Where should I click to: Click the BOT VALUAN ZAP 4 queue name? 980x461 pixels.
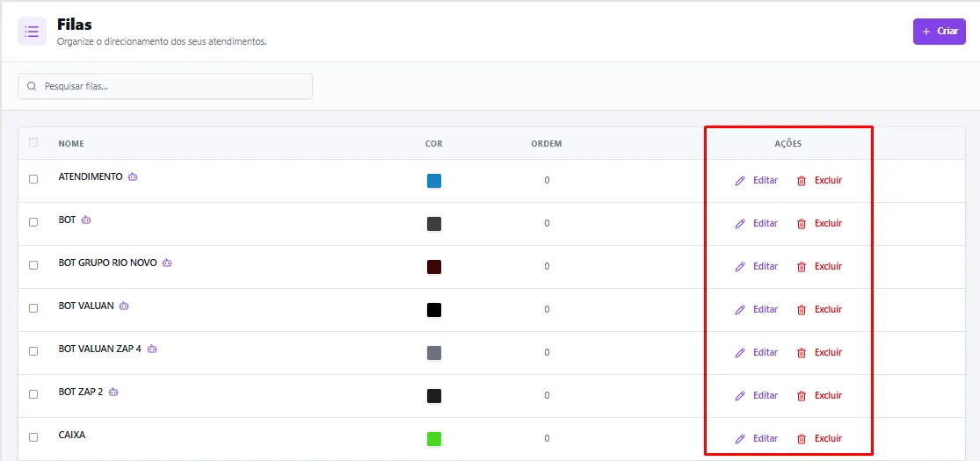click(x=100, y=349)
